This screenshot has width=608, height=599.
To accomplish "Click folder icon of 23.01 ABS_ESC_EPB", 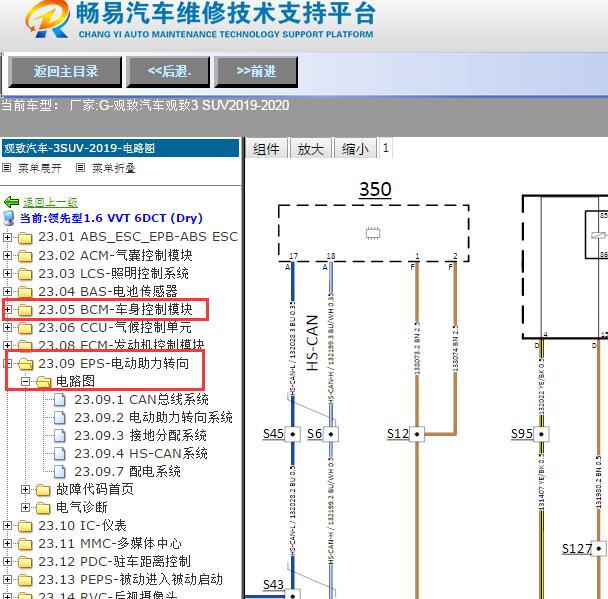I will click(x=25, y=237).
